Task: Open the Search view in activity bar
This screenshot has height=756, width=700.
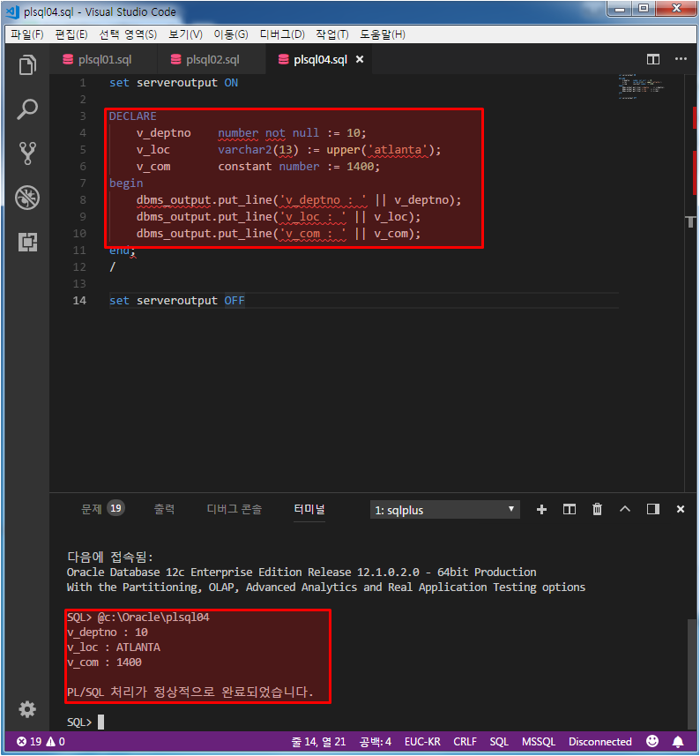Action: (27, 109)
